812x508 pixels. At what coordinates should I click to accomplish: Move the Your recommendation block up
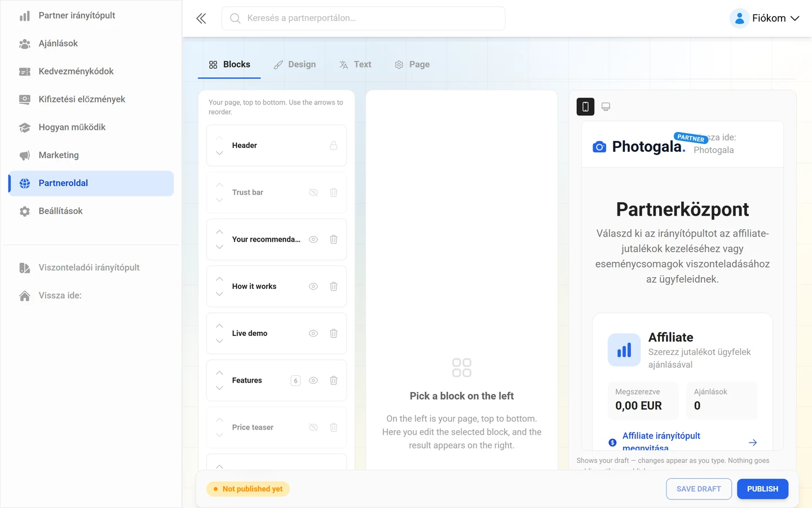219,232
